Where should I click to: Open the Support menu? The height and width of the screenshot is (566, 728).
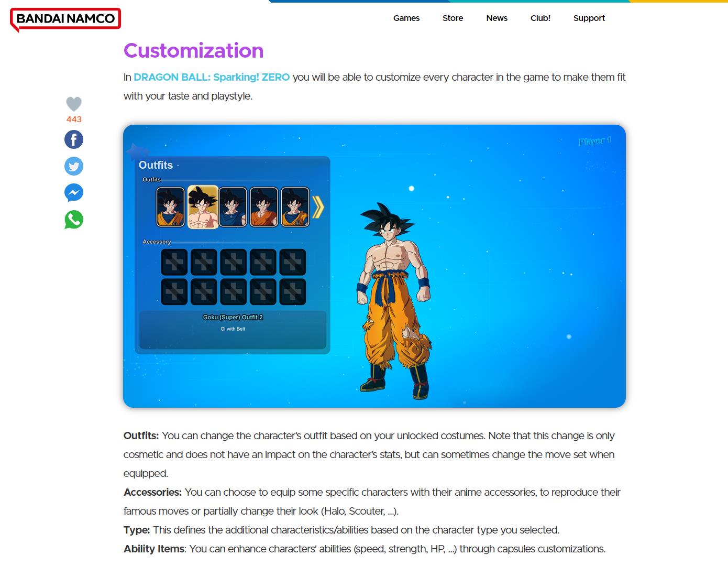(589, 18)
